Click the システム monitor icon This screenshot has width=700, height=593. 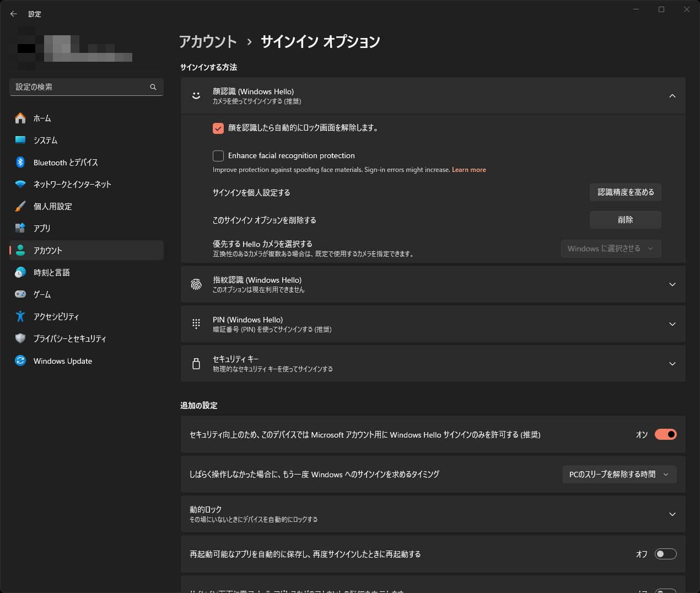[x=20, y=140]
